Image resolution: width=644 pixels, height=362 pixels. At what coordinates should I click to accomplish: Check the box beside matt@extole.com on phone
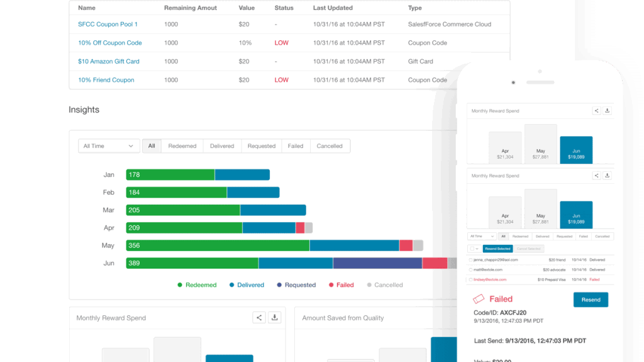point(470,270)
